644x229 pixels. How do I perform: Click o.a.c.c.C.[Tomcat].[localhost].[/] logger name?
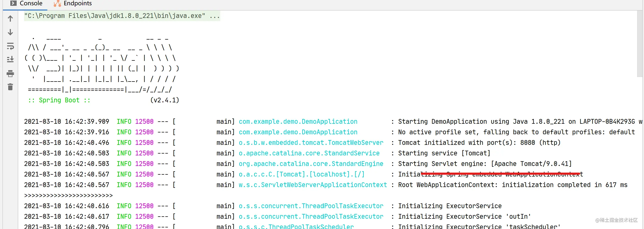[x=302, y=174]
